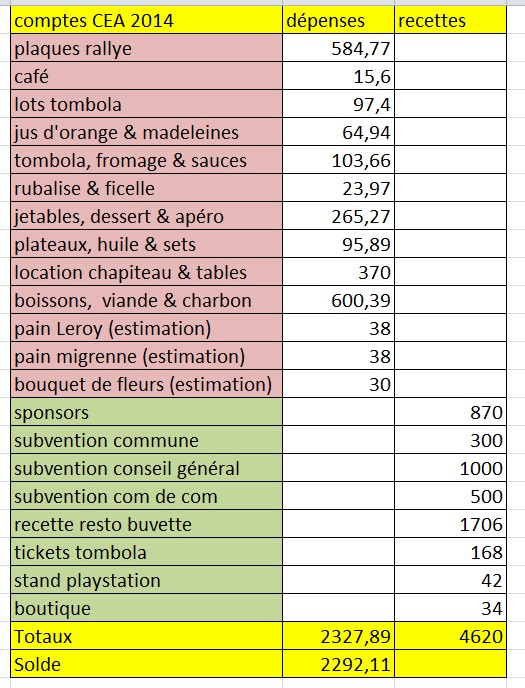Select the 'lots tombola' expense value 97,4

tap(338, 104)
